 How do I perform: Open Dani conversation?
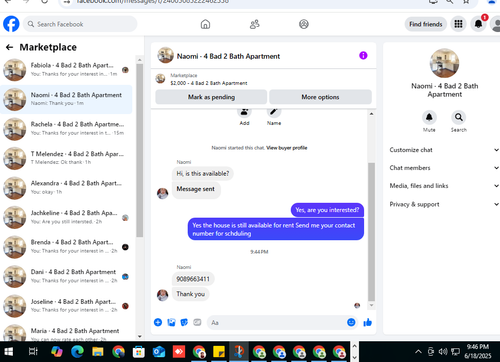(66, 276)
